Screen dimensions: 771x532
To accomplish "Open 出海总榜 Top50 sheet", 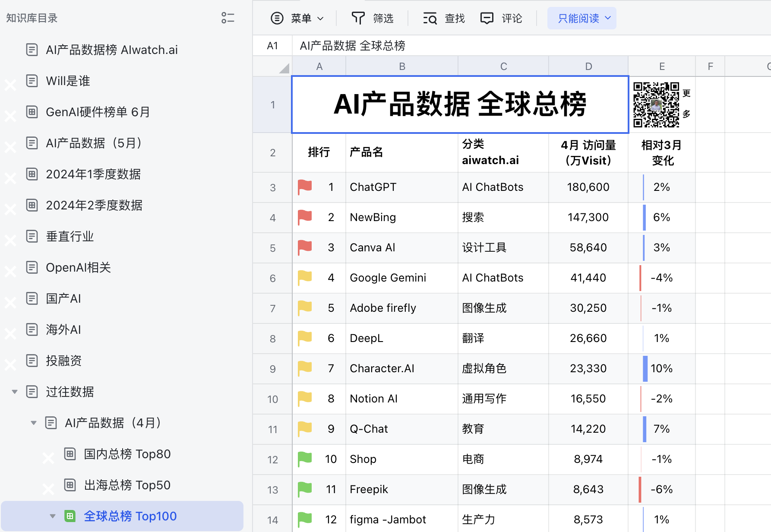I will click(127, 485).
